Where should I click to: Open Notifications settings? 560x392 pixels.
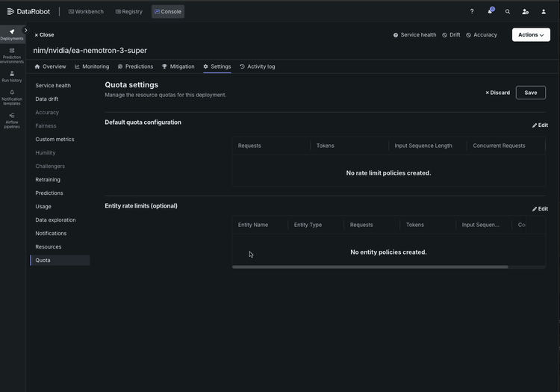tap(51, 234)
